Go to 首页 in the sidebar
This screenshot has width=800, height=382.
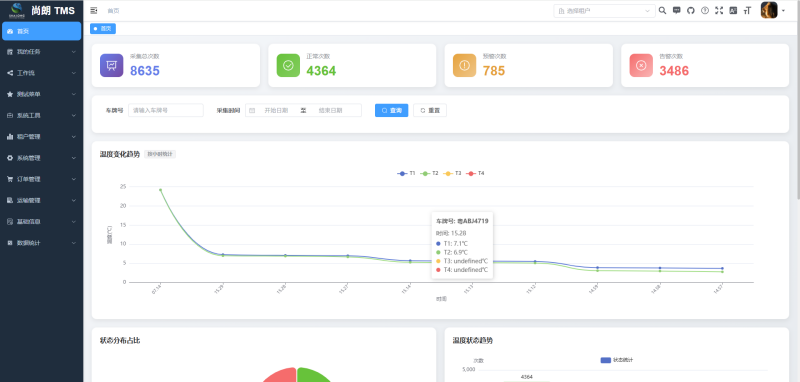tap(41, 31)
